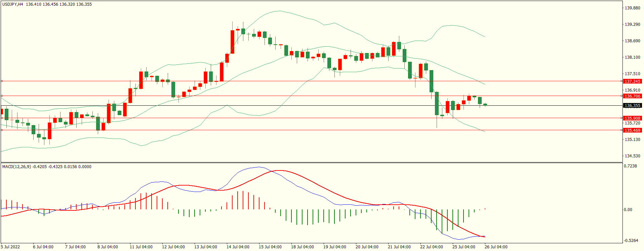Grab left handle of the 137.245 horizontal line
Viewport: 644px width, 251px height.
(x=2, y=81)
